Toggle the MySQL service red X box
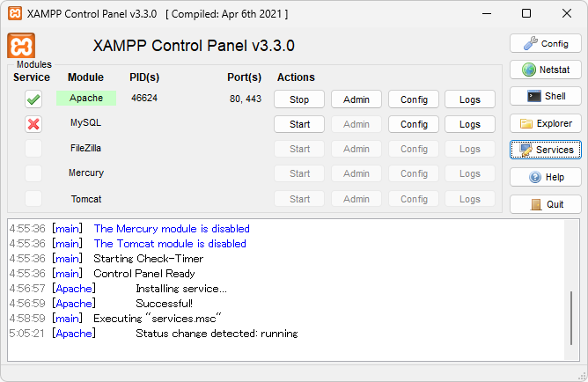The image size is (588, 382). click(33, 124)
